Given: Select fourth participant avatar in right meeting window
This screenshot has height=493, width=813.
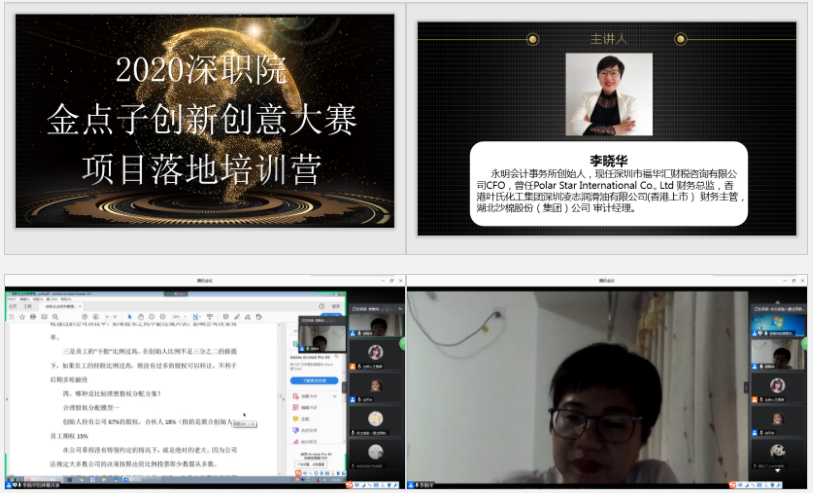Looking at the screenshot, I should coord(778,418).
